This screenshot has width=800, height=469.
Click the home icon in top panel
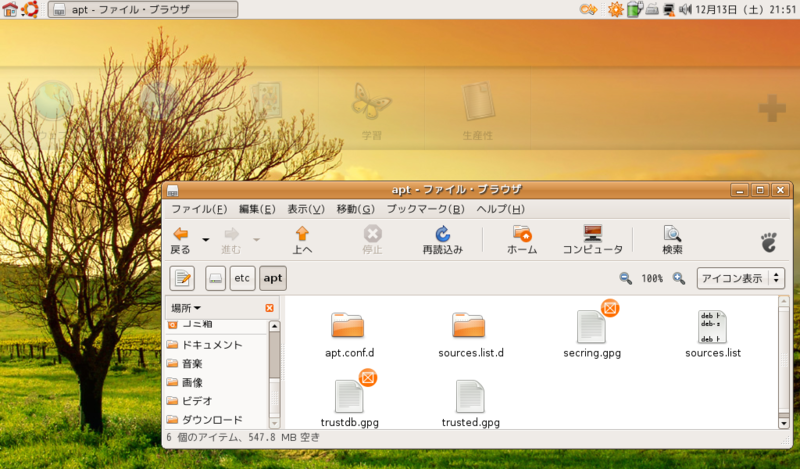click(10, 9)
